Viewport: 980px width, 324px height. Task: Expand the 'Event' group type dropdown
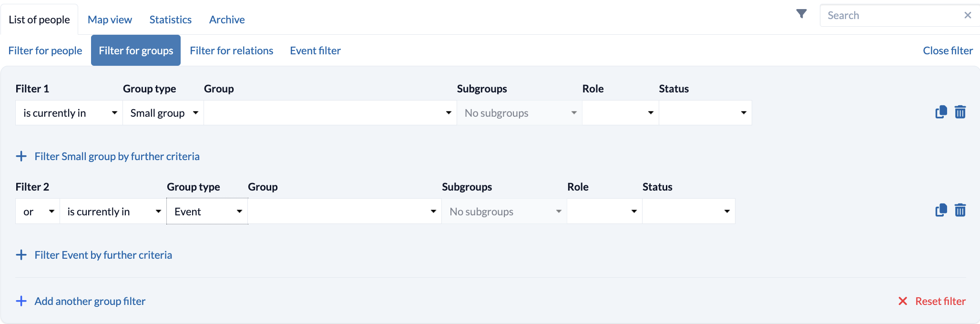tap(207, 212)
